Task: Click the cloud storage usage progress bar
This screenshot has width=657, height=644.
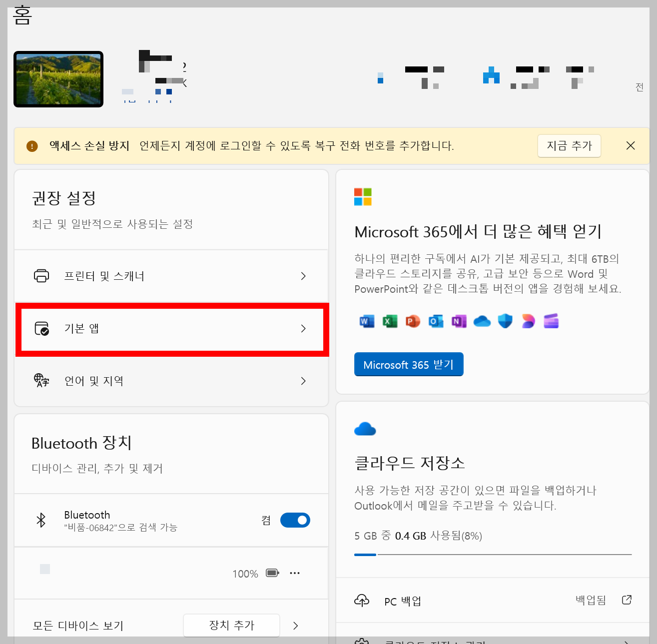Action: coord(492,555)
